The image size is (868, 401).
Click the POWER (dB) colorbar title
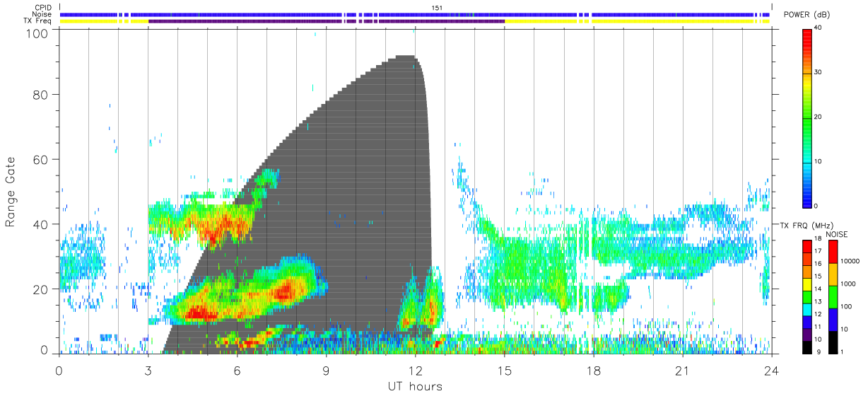tap(807, 15)
